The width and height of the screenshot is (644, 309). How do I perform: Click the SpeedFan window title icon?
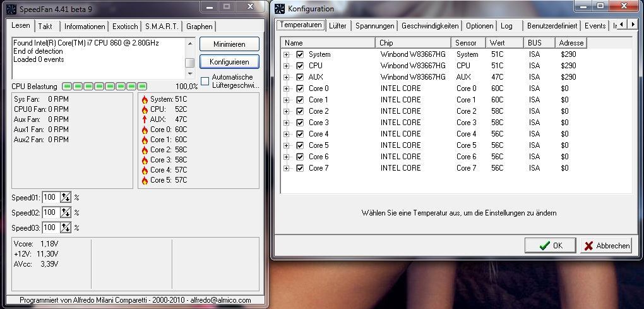pyautogui.click(x=12, y=9)
